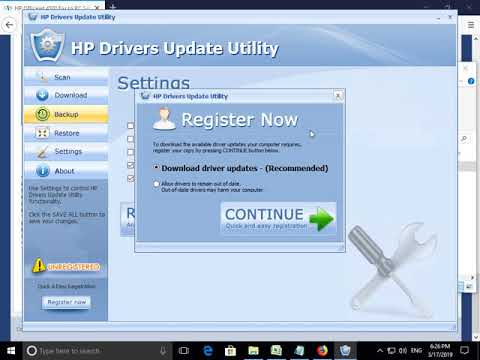
Task: Toggle the fourth checked Settings checkbox
Action: 131,165
